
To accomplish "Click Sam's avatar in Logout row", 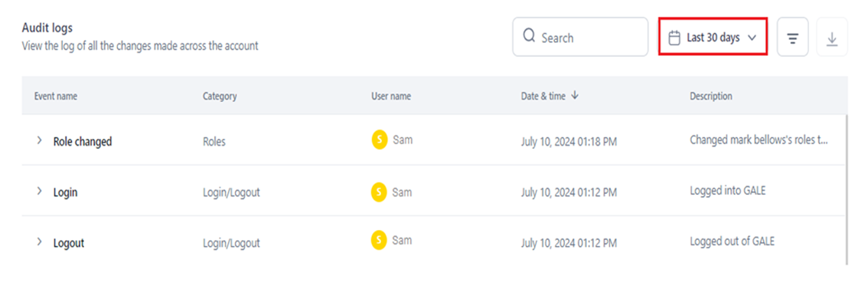I will tap(379, 240).
